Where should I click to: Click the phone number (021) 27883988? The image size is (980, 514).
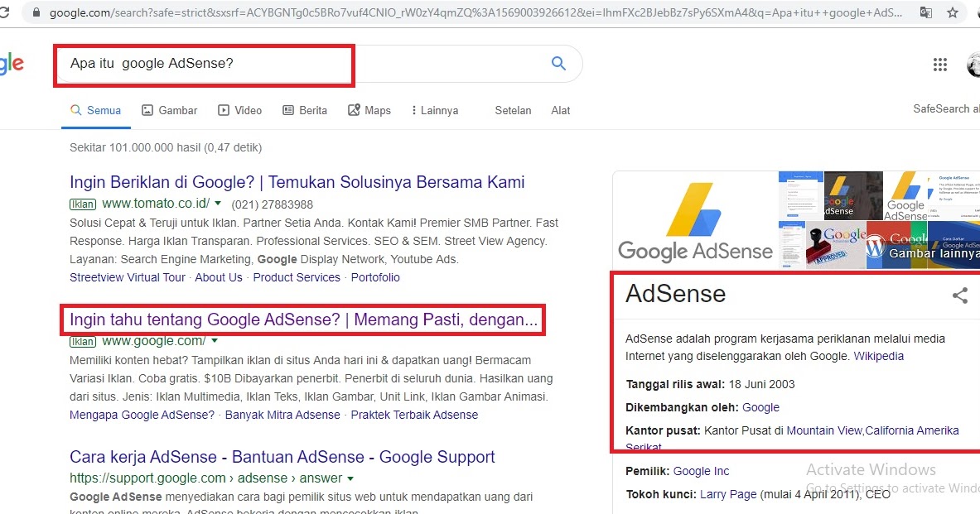[273, 204]
